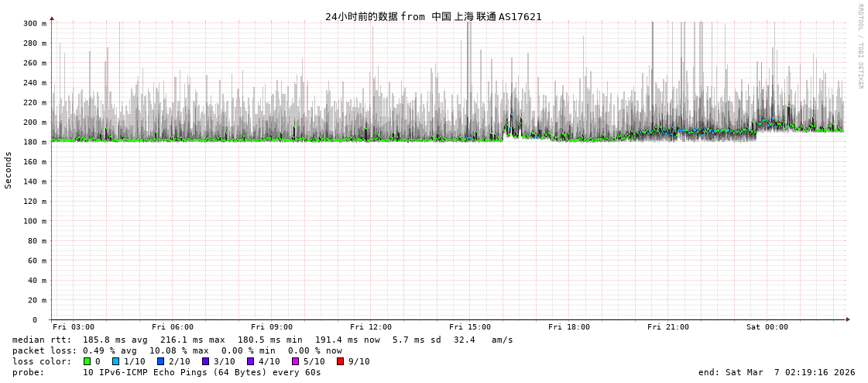
Task: Click the vertical Seconds axis title
Action: pos(9,170)
